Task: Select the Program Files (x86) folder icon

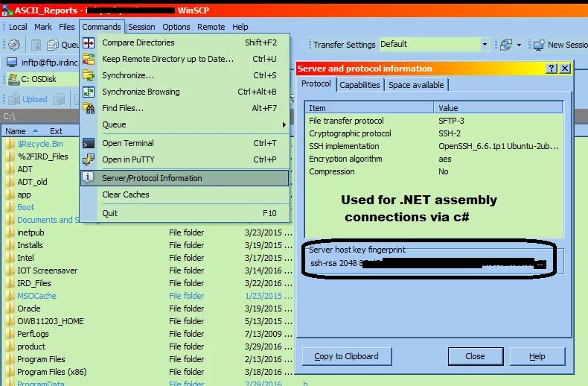Action: pyautogui.click(x=10, y=372)
